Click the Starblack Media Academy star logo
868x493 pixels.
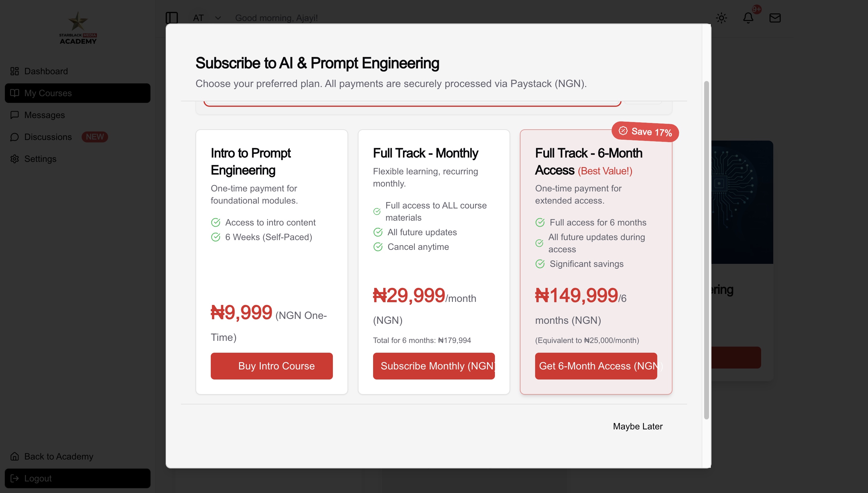click(78, 21)
